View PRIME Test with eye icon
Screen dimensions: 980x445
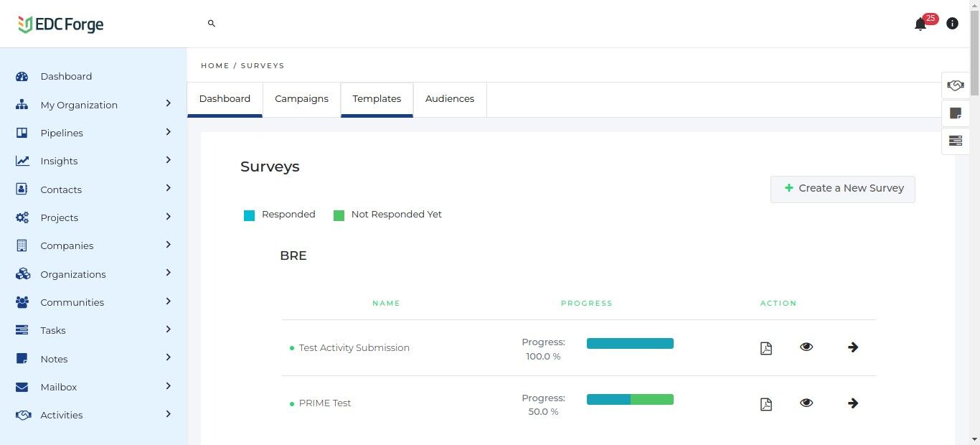point(806,403)
